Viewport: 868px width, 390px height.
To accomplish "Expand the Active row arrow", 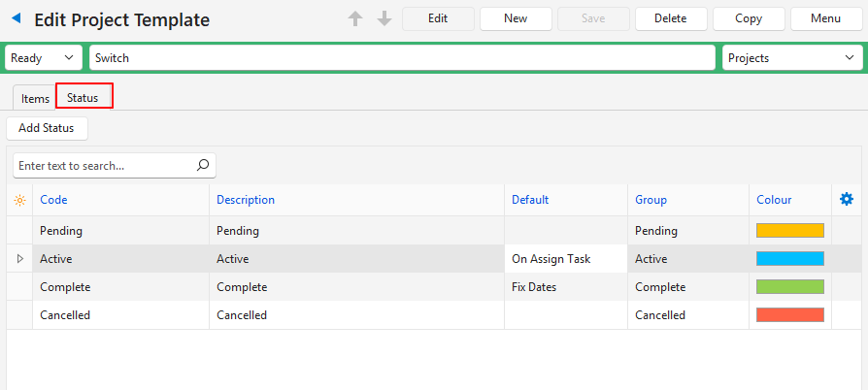I will pyautogui.click(x=19, y=259).
